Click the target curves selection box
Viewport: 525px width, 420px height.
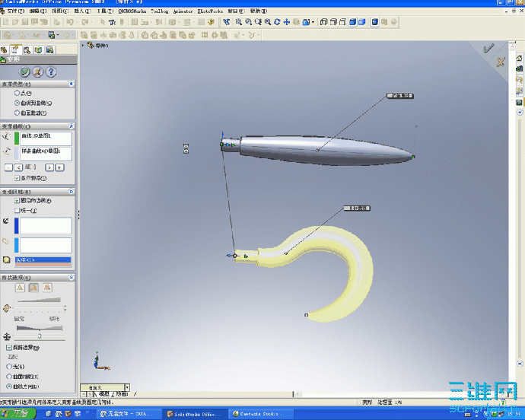(x=46, y=154)
